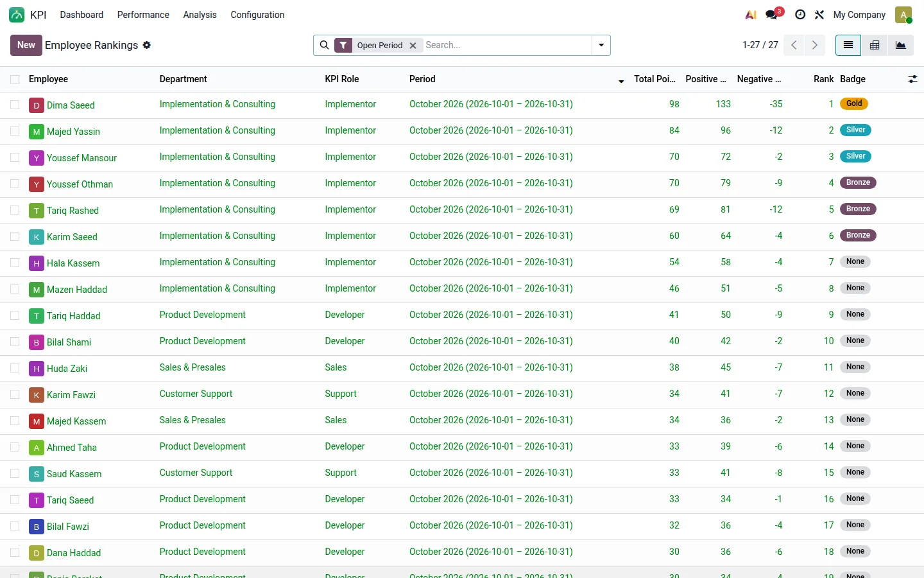Switch to list view
The image size is (924, 578).
[848, 45]
